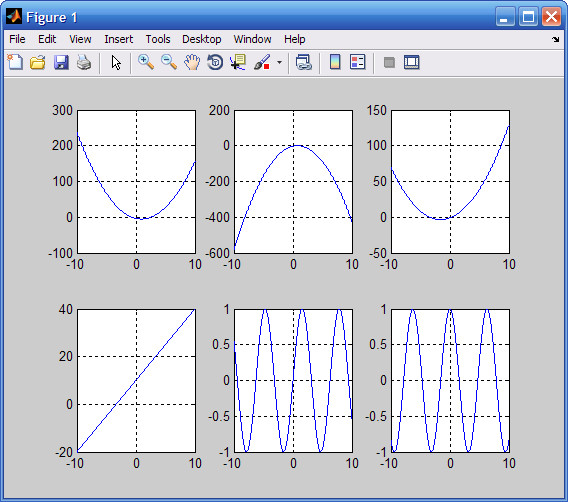Insert legend using the toolbar icon

(x=358, y=62)
